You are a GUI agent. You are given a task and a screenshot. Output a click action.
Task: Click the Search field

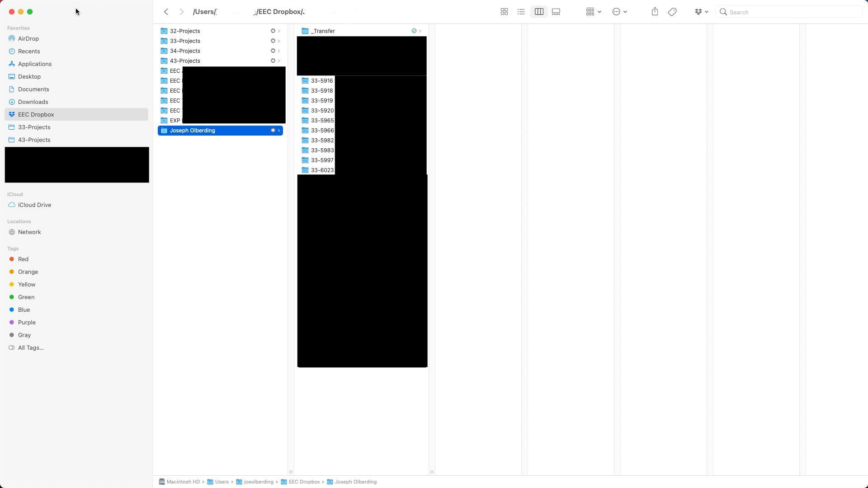tap(789, 12)
